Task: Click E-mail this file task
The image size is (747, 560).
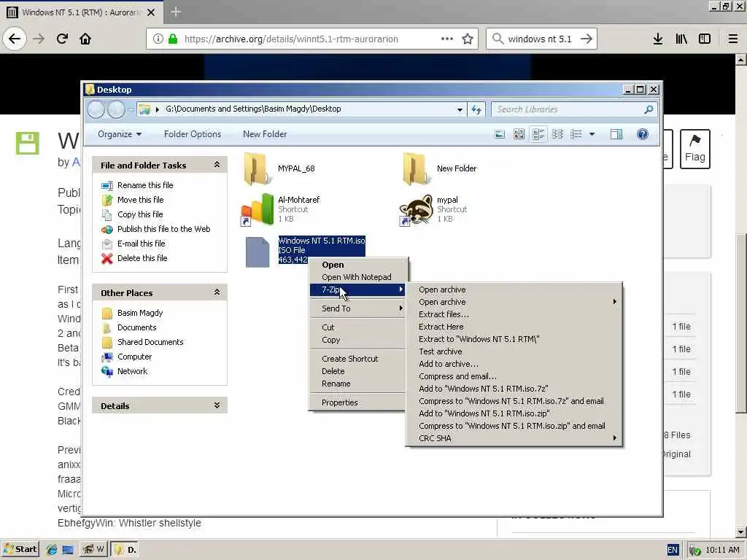Action: 141,244
